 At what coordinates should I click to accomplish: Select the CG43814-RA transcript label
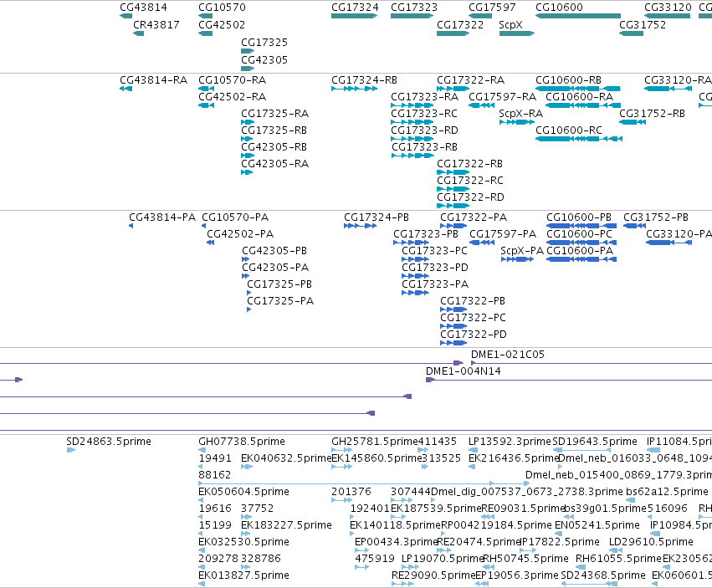click(153, 80)
